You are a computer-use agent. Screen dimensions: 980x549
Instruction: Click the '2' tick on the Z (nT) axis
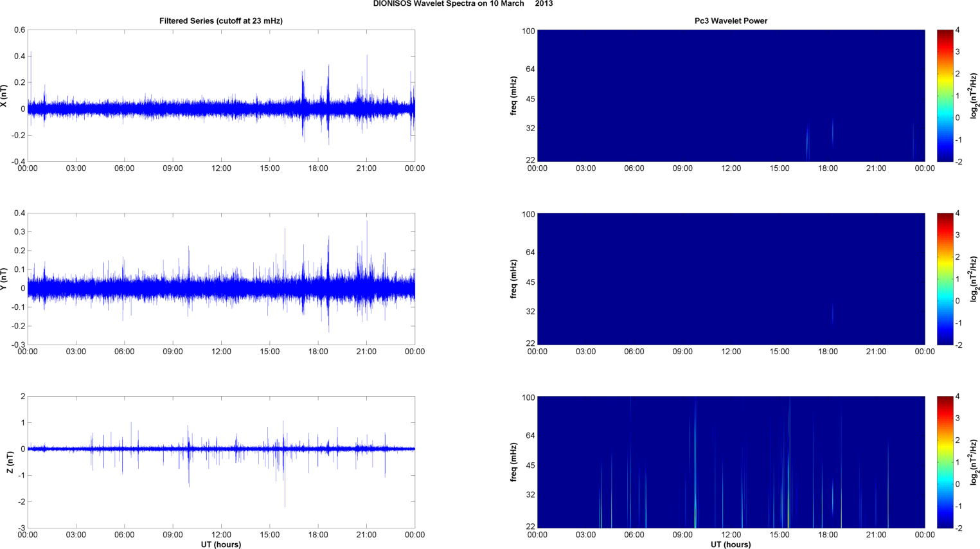[23, 397]
